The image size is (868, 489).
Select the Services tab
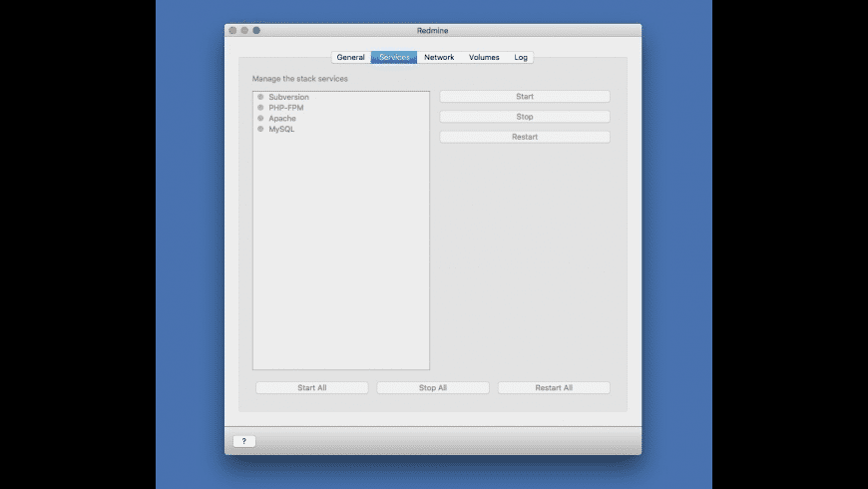[394, 57]
